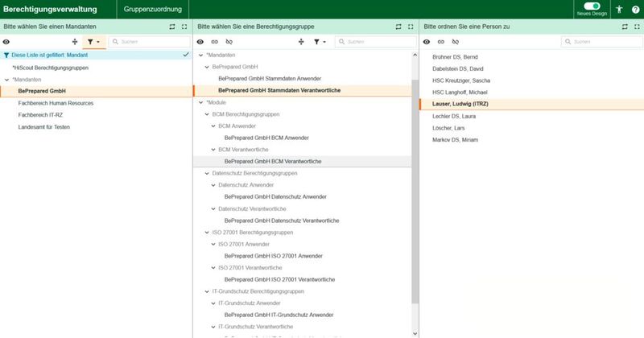Click scrollbar up arrow in middle panel
This screenshot has height=338, width=644.
(x=415, y=55)
